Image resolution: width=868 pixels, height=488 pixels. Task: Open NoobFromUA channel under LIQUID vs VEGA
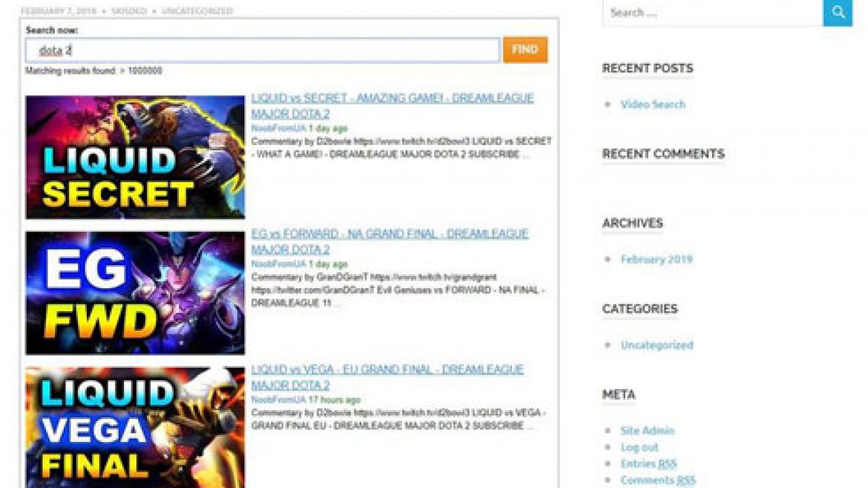(x=278, y=400)
